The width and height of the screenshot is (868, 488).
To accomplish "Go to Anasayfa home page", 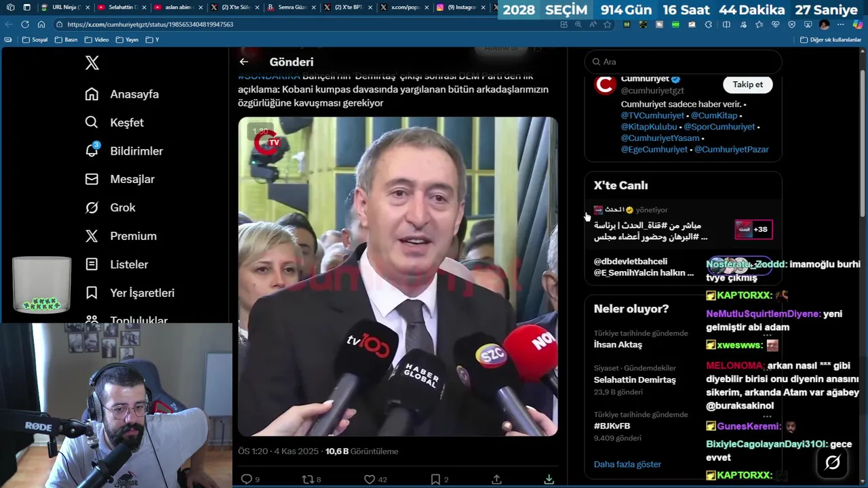I will [x=122, y=94].
